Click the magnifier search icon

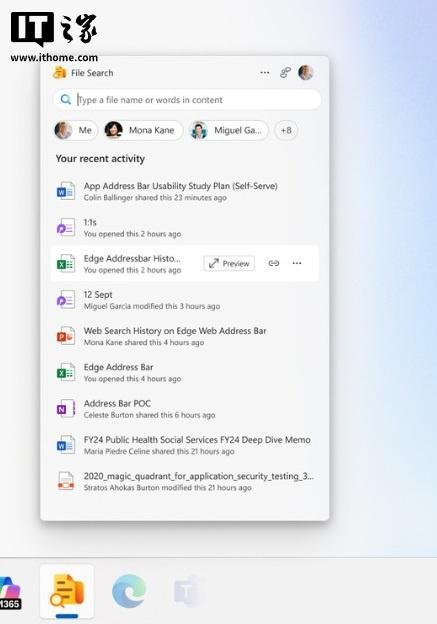pos(66,99)
